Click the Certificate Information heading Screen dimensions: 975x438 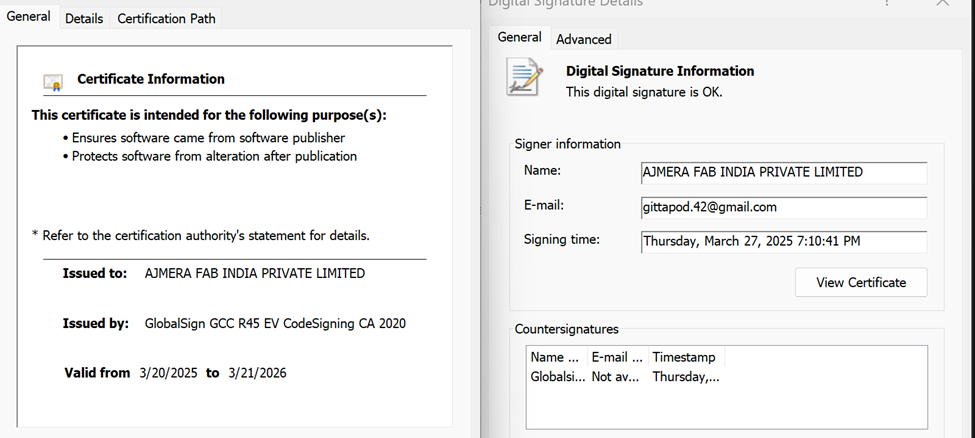coord(150,79)
